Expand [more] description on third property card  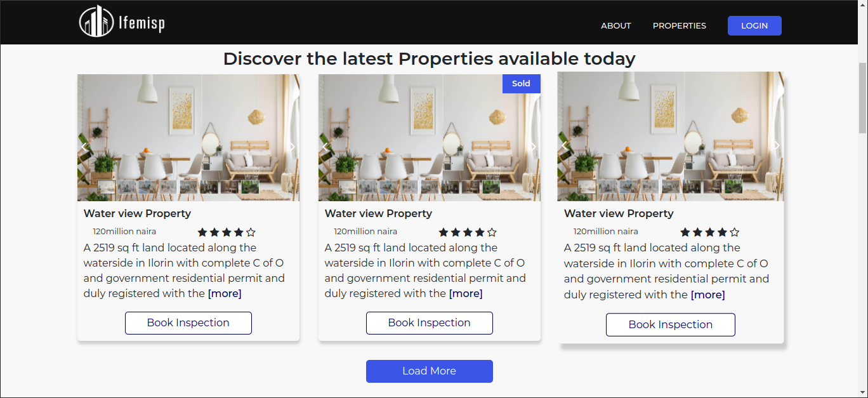(707, 295)
